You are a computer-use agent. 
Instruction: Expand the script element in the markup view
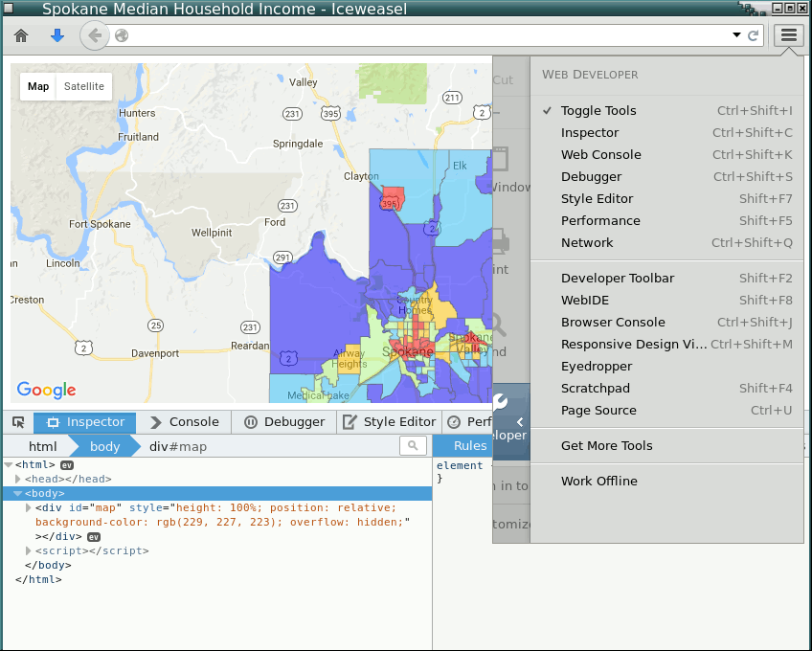pyautogui.click(x=28, y=551)
